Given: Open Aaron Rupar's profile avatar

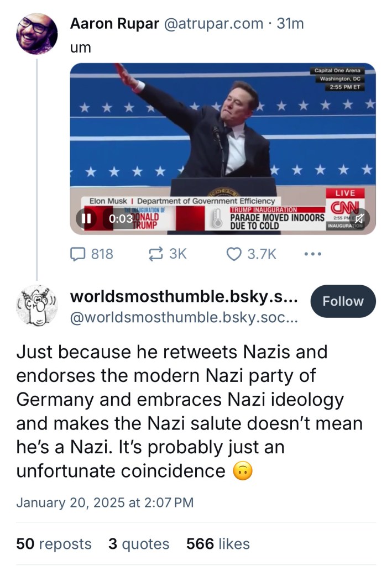Looking at the screenshot, I should (37, 34).
